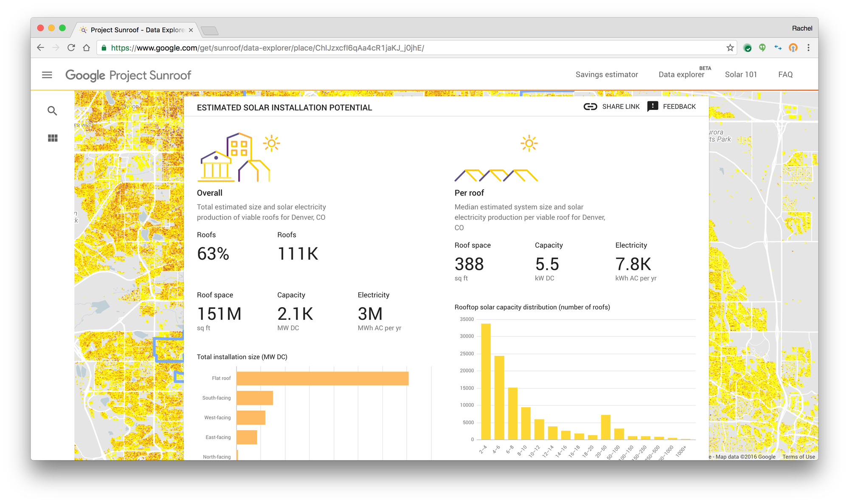Open the hamburger navigation menu

[47, 75]
